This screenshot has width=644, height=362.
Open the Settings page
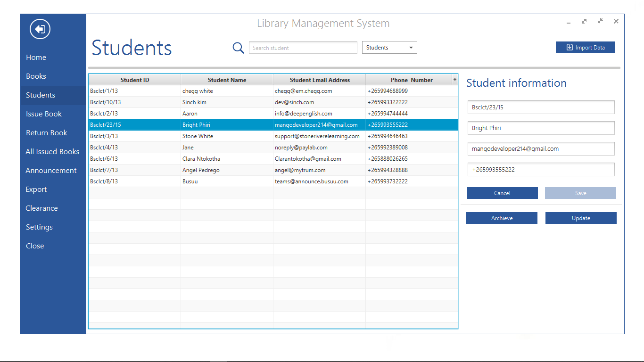point(39,227)
